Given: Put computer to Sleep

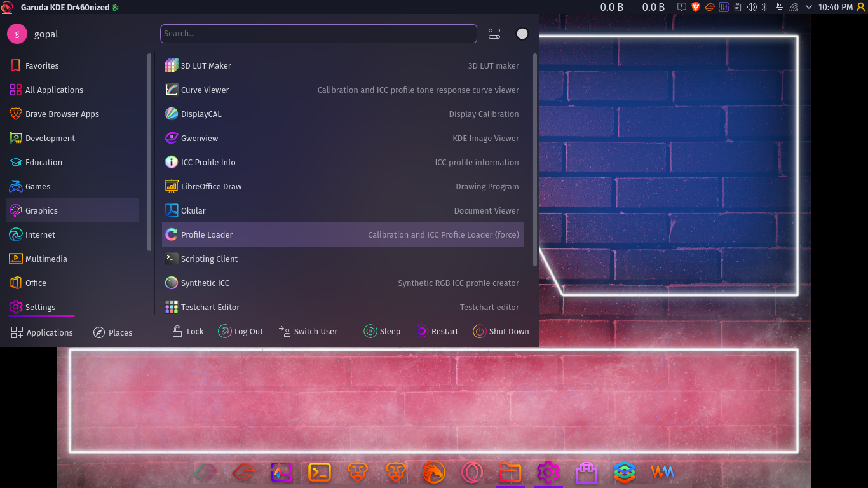Looking at the screenshot, I should 382,331.
